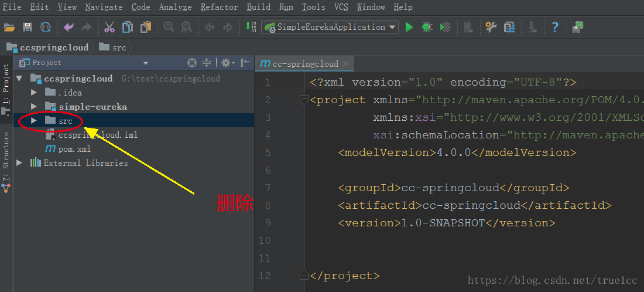Close the cc-springcloud editor tab
Image resolution: width=644 pixels, height=292 pixels.
point(345,64)
